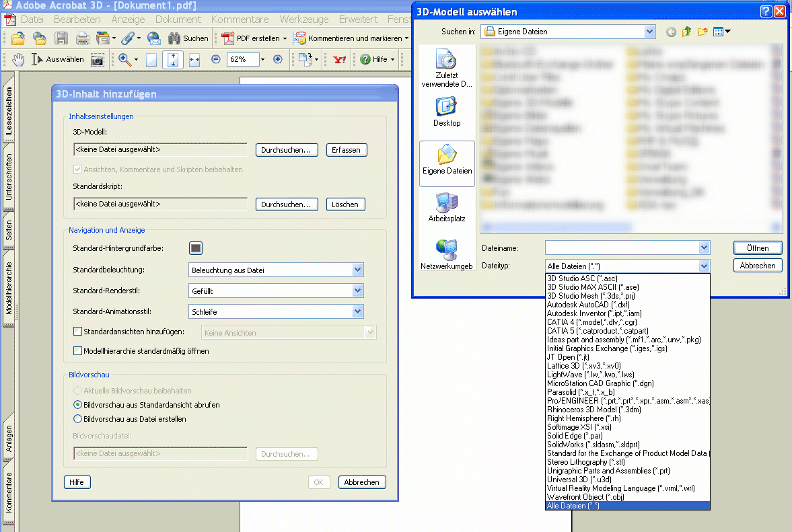This screenshot has height=532, width=792.
Task: Click the rotate pages icon
Action: (x=305, y=59)
